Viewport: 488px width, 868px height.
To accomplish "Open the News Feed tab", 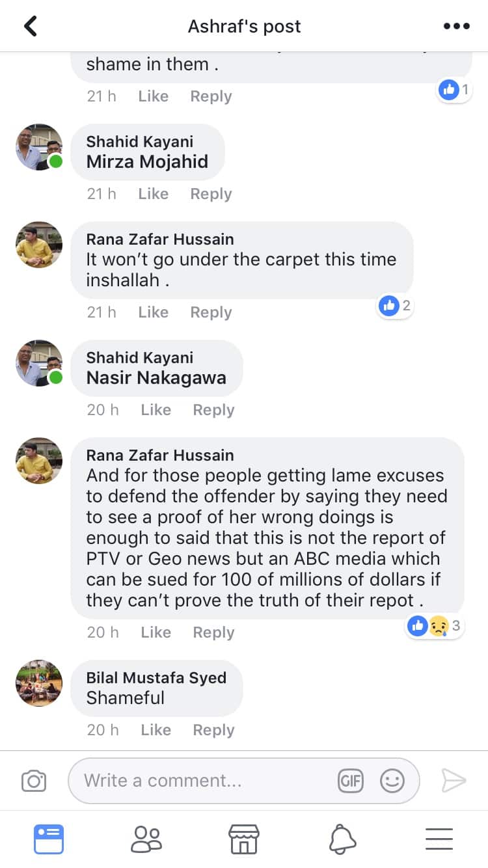I will coord(49,839).
